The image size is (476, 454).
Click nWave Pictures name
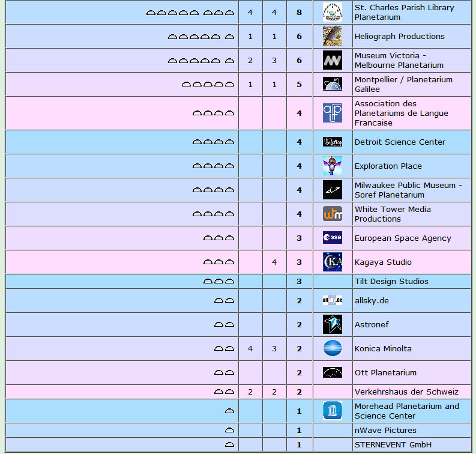(385, 431)
